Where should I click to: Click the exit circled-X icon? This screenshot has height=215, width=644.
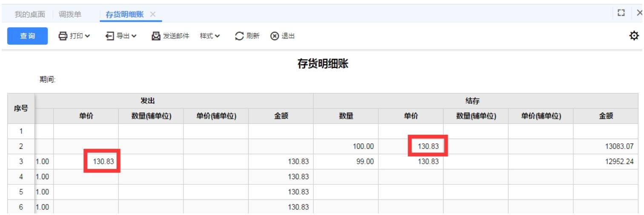275,36
